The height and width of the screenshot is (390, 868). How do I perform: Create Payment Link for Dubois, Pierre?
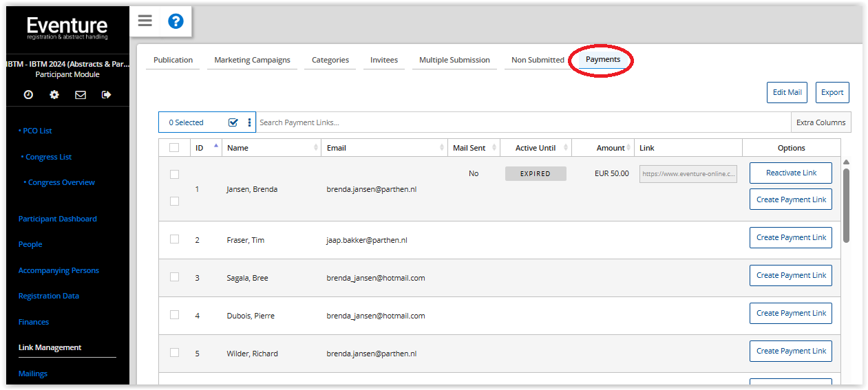point(791,313)
